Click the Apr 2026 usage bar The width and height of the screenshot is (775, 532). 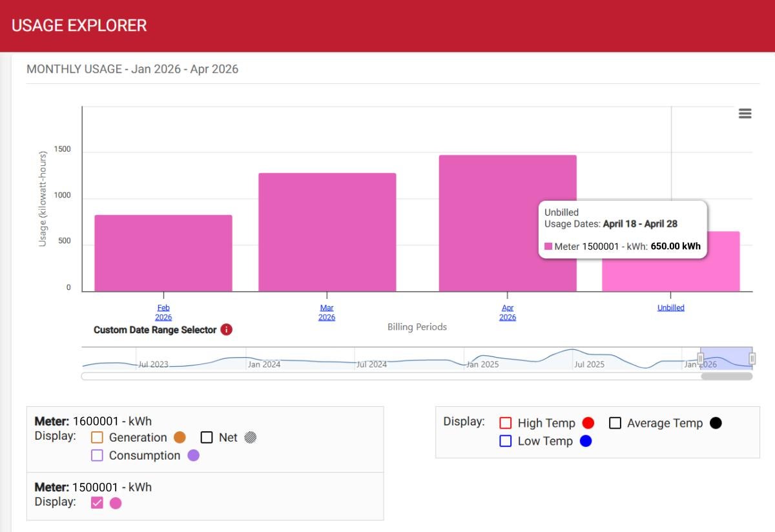(x=507, y=223)
